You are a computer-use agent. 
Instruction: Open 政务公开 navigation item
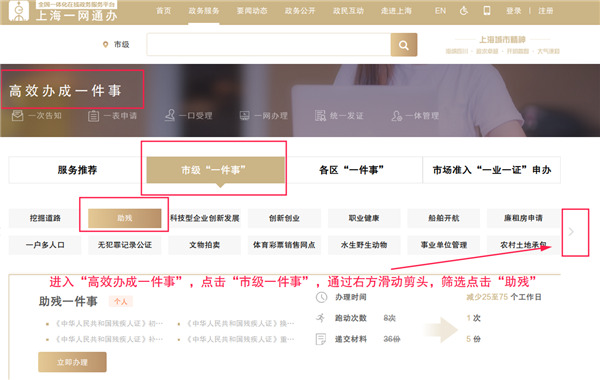(x=300, y=11)
